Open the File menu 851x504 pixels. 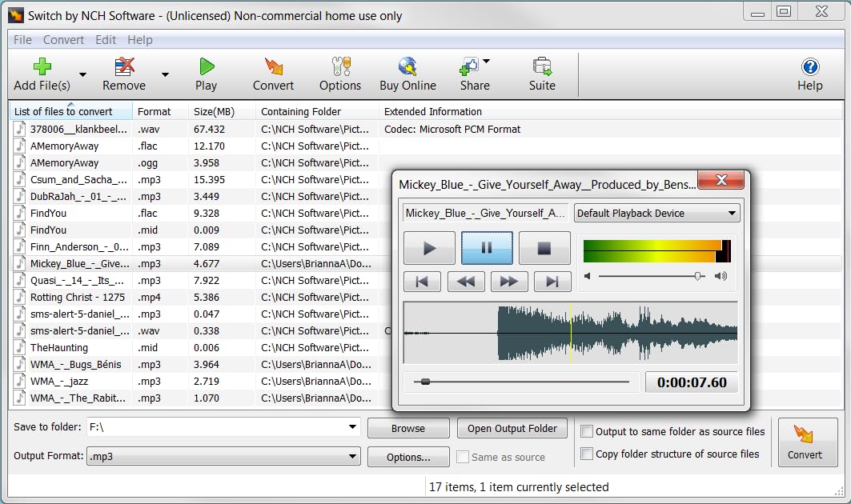[22, 40]
